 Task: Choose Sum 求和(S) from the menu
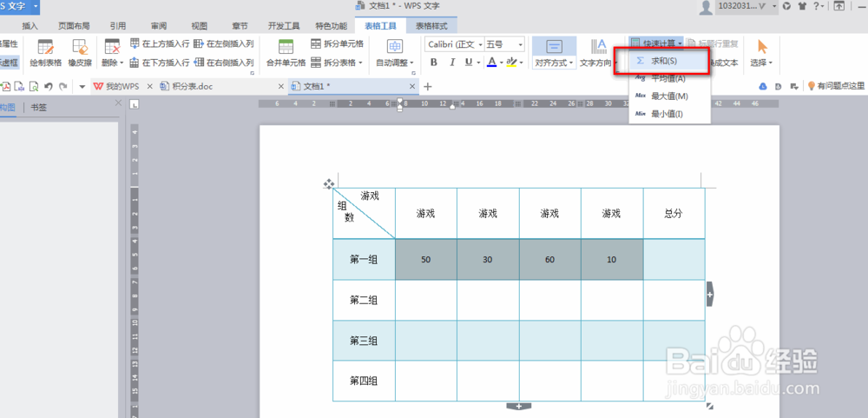click(669, 61)
